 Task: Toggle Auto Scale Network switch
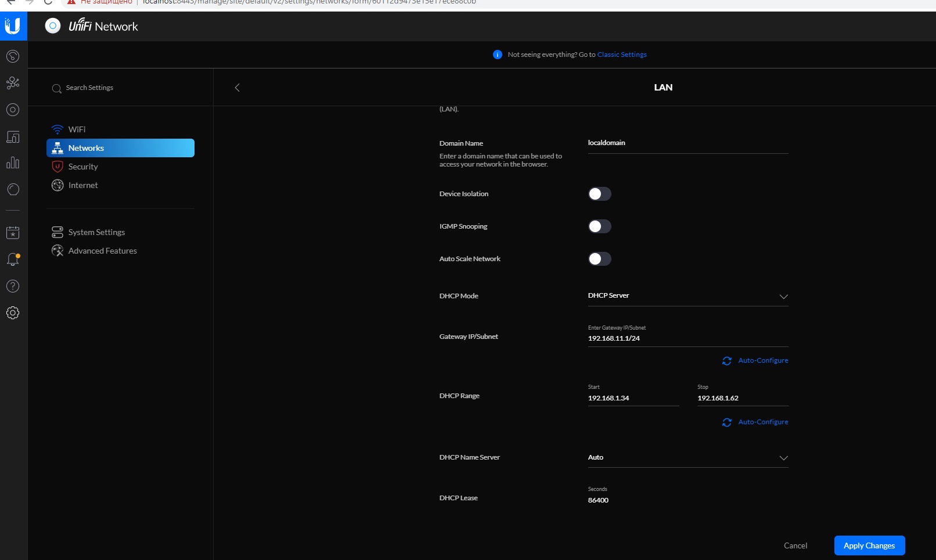coord(599,259)
